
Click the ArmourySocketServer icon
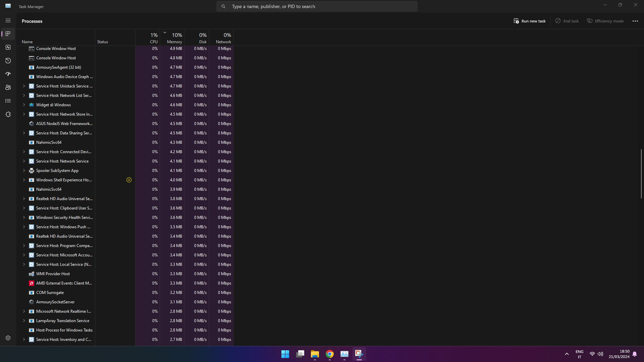32,302
